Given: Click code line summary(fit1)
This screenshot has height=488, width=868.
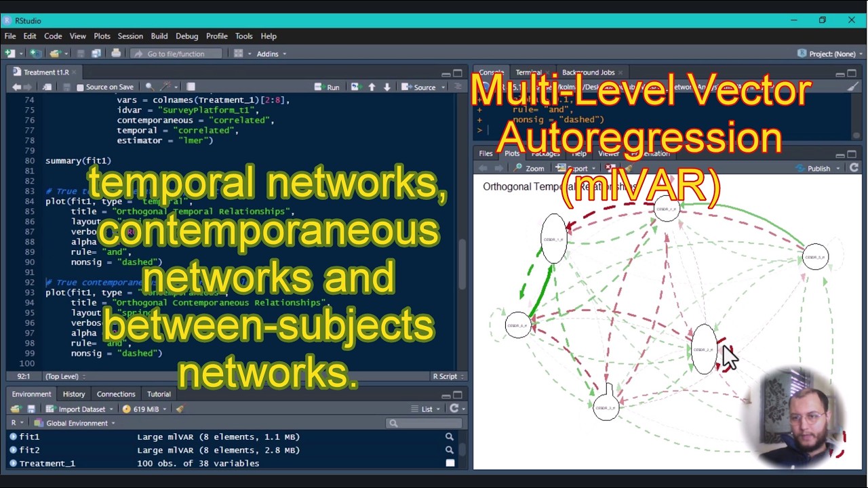Looking at the screenshot, I should coord(78,161).
